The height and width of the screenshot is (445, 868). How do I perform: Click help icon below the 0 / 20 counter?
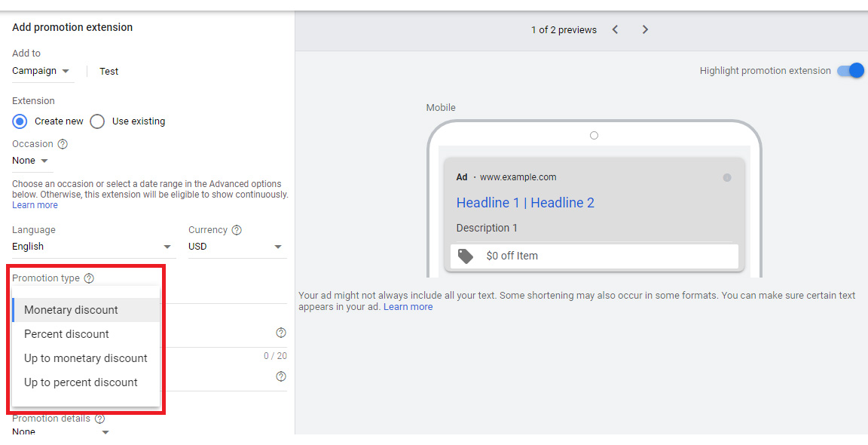[x=281, y=376]
